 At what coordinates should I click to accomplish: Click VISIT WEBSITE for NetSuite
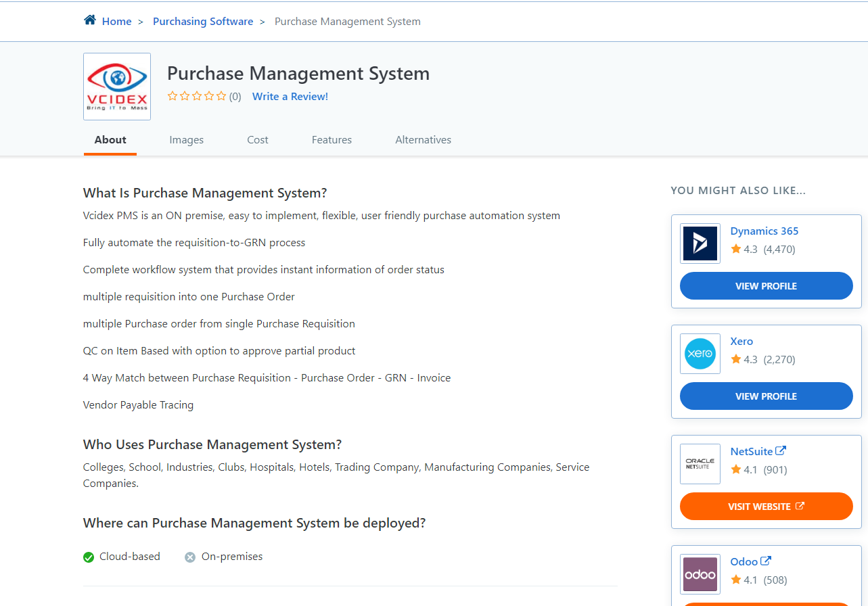coord(766,506)
